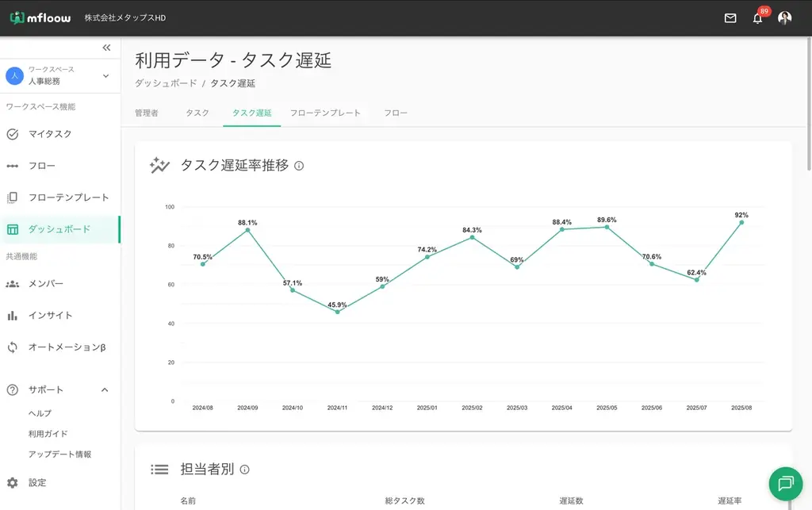Image resolution: width=812 pixels, height=510 pixels.
Task: Switch to the フローテンプレート tab
Action: pyautogui.click(x=325, y=113)
